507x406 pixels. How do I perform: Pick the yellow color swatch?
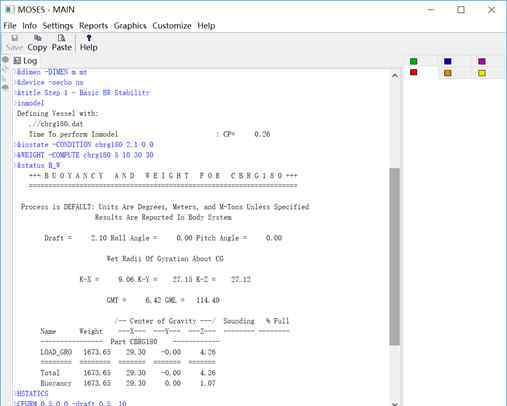(482, 73)
